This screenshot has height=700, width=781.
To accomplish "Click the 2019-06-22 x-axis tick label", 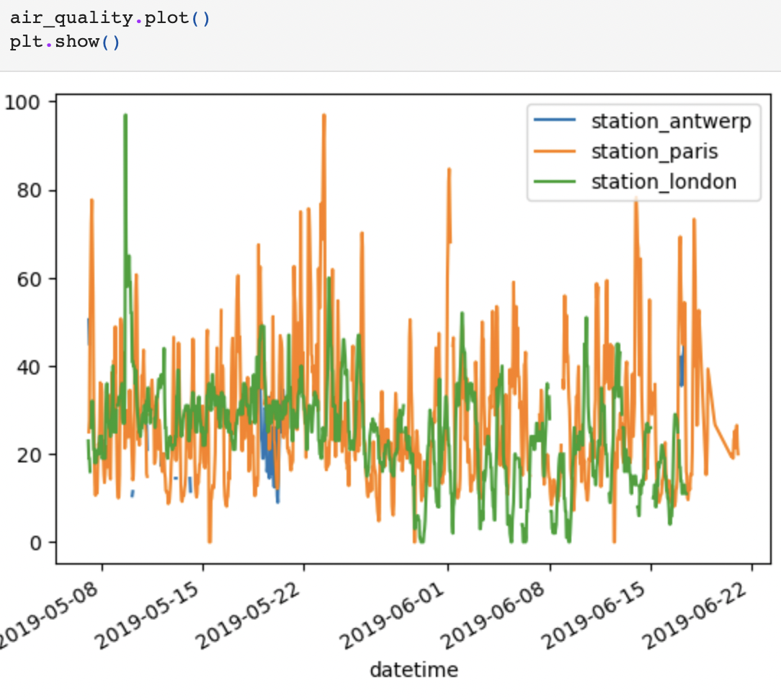I will coord(696,615).
